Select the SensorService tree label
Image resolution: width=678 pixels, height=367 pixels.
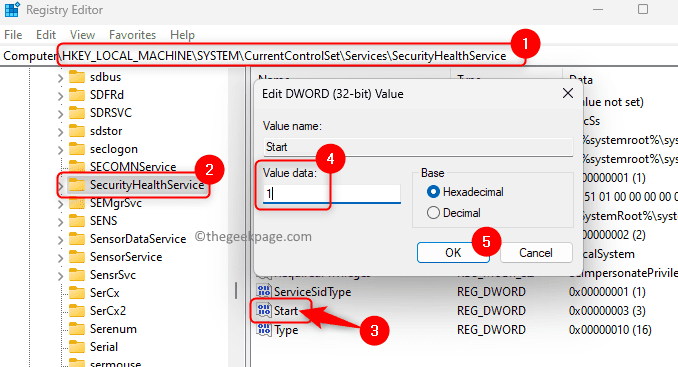[126, 257]
